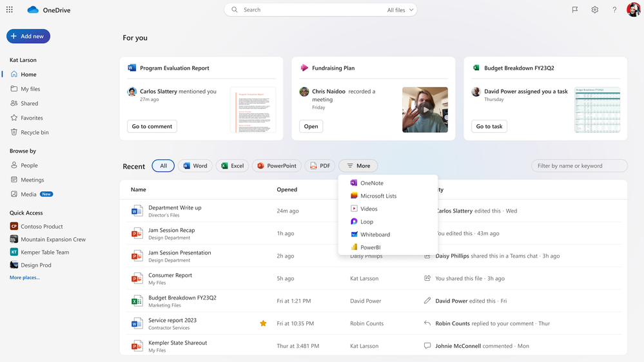Open Recycle bin in sidebar

point(35,132)
